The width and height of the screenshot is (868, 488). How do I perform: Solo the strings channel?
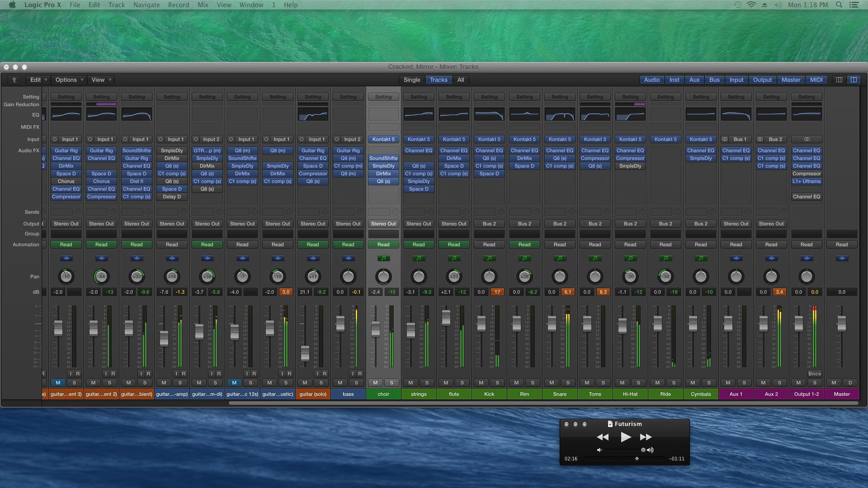click(x=427, y=383)
